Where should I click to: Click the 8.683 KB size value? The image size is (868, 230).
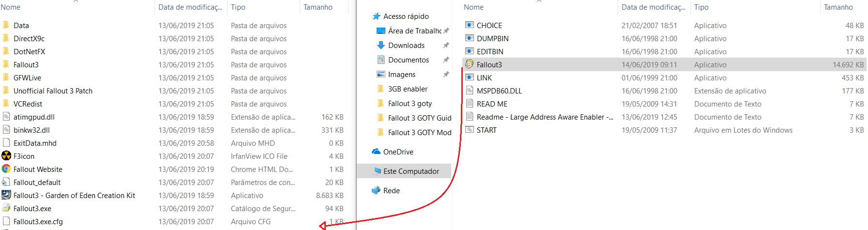(x=330, y=195)
